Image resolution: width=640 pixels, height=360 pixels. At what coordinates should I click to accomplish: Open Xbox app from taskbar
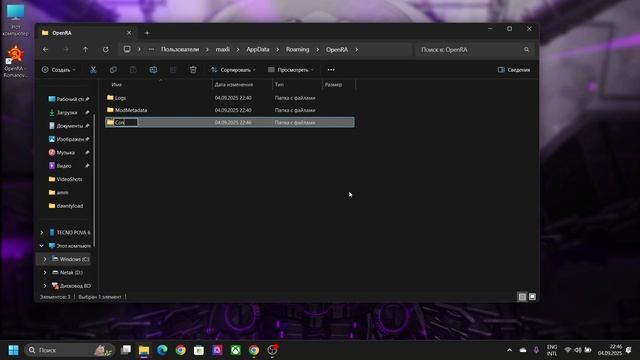(x=236, y=350)
